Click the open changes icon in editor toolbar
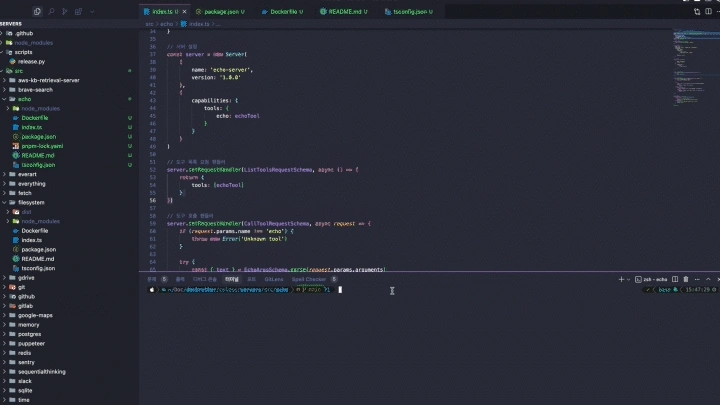Viewport: 720px width, 405px height. coord(697,11)
